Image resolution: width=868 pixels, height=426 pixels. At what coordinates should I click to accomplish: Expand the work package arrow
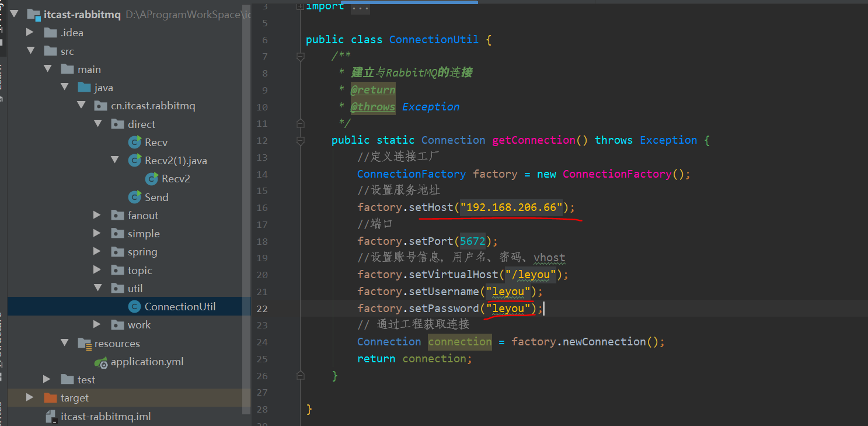pos(97,324)
